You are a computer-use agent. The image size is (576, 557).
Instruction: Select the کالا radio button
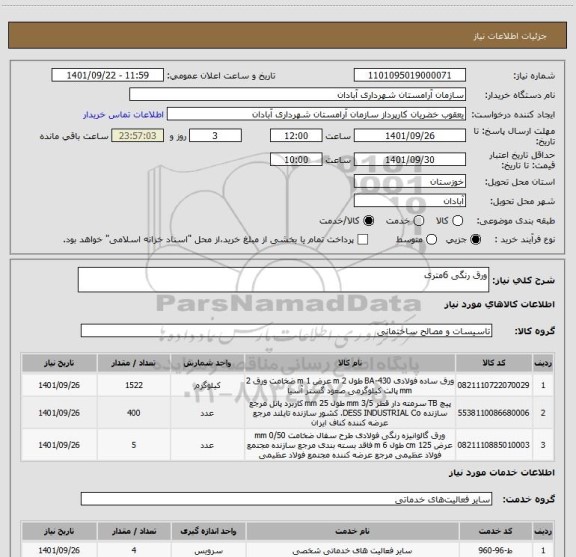[457, 220]
